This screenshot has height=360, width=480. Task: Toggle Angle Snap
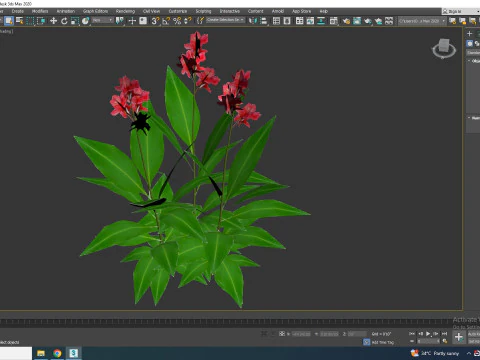(166, 21)
